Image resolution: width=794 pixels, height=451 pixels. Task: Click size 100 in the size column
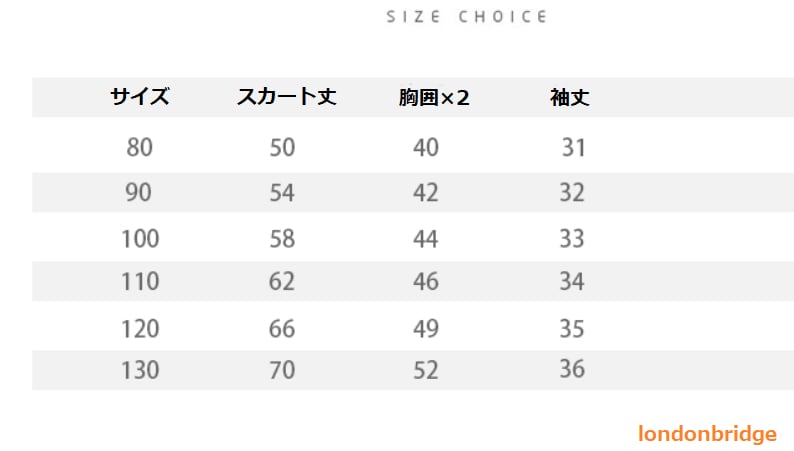(140, 238)
